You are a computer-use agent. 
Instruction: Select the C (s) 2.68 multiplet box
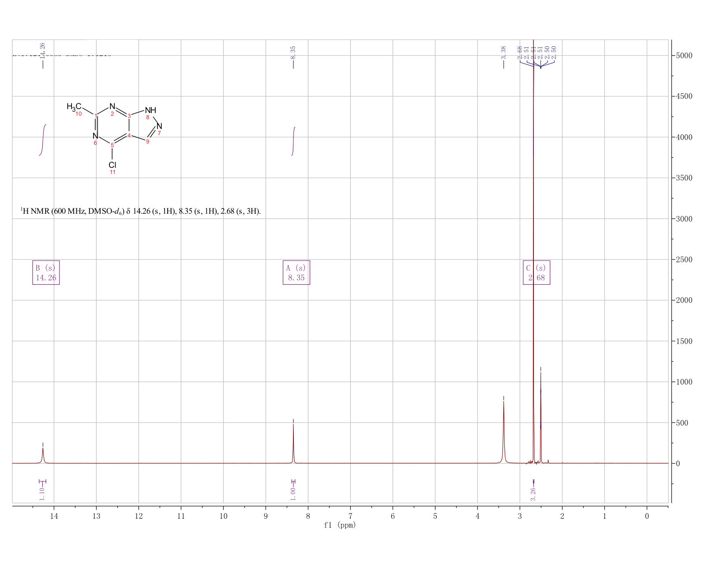coord(537,272)
